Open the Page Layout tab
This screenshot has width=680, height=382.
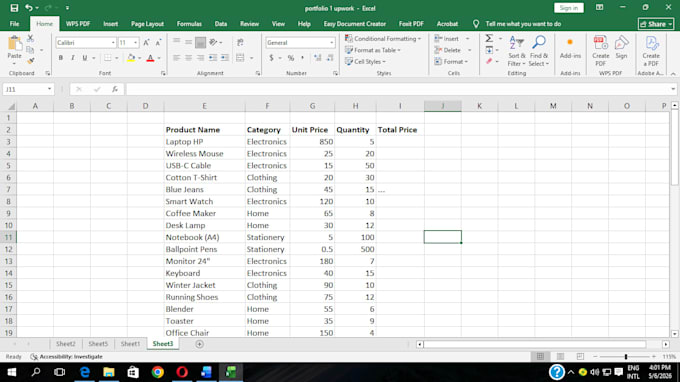(147, 24)
